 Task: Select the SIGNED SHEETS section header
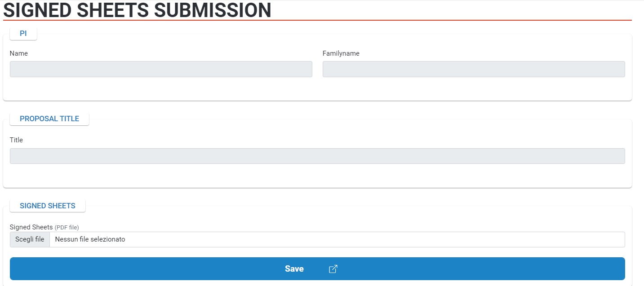[48, 206]
